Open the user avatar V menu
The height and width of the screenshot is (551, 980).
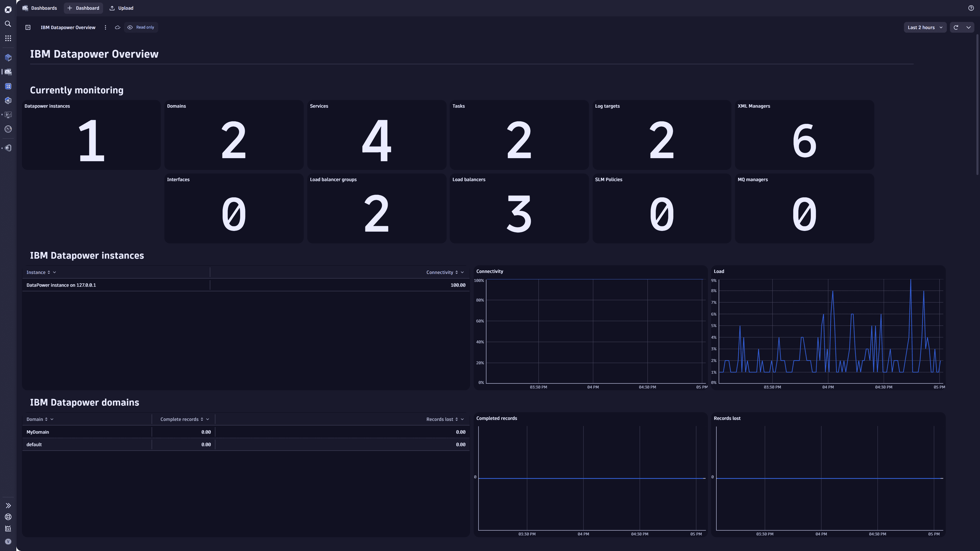pyautogui.click(x=8, y=542)
